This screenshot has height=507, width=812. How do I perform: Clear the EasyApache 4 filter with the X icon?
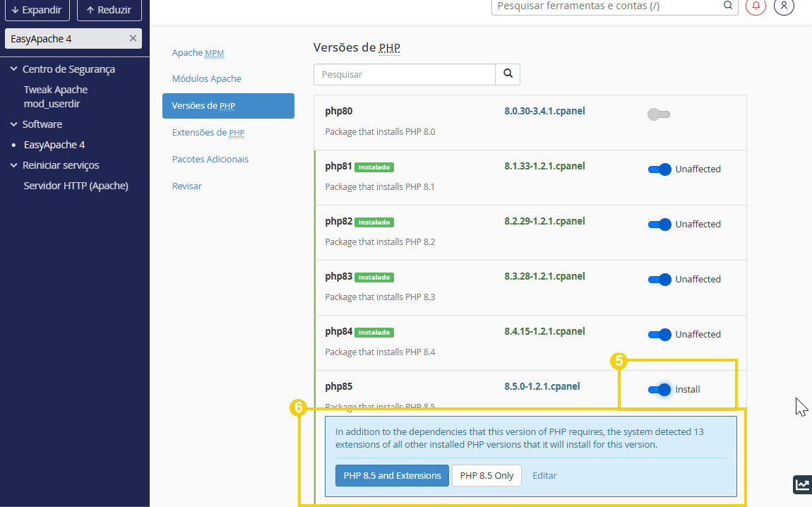[133, 38]
